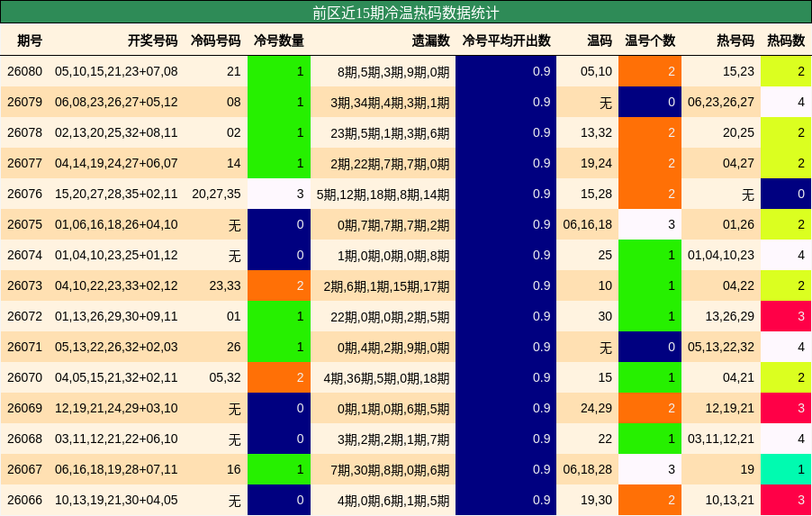Click omission cell 8期,5期,3期,9期,0期
The width and height of the screenshot is (812, 516).
pyautogui.click(x=393, y=72)
